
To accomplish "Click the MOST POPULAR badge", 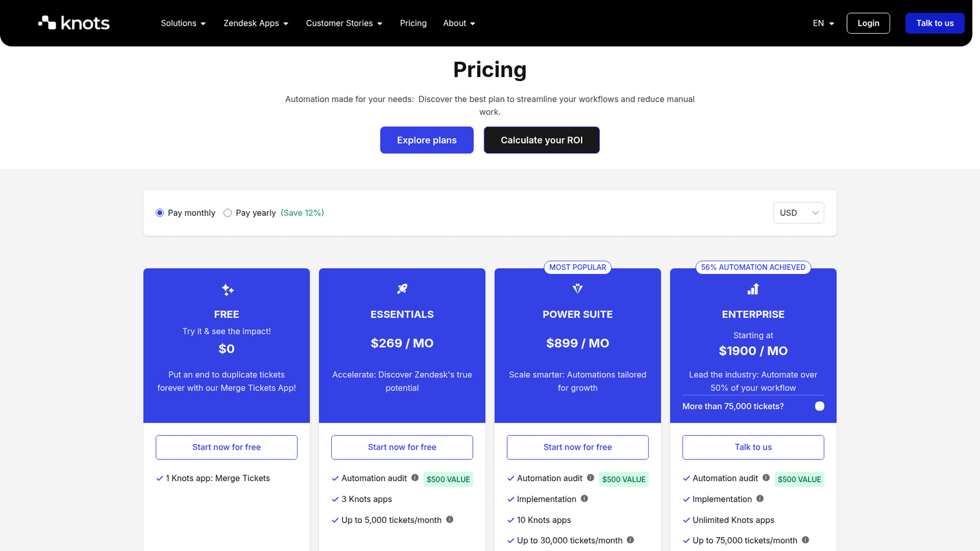I will click(x=577, y=267).
